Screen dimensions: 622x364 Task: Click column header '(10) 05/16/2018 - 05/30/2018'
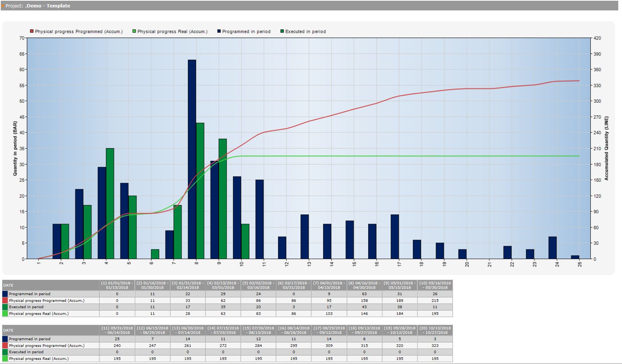(435, 285)
